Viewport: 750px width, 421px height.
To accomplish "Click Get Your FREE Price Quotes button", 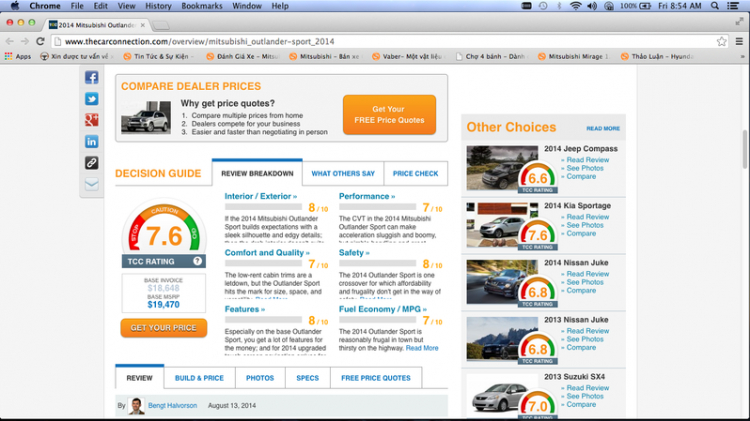I will [389, 114].
